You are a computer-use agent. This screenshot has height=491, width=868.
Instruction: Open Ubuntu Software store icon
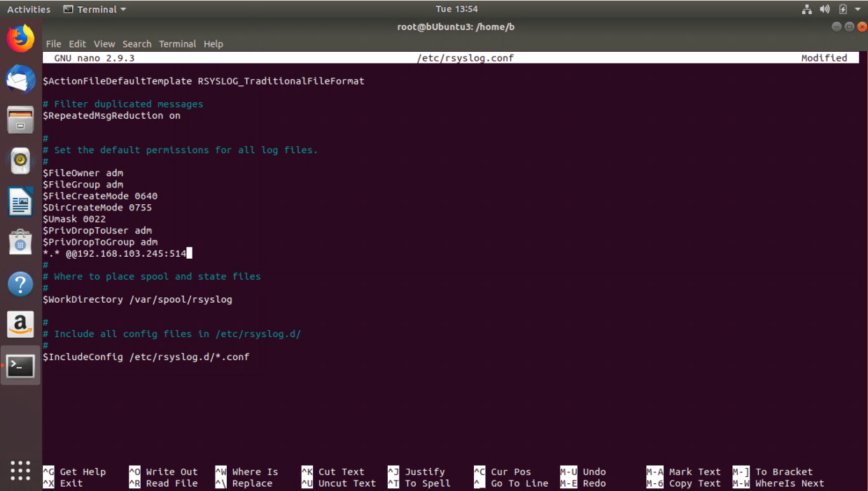(20, 243)
